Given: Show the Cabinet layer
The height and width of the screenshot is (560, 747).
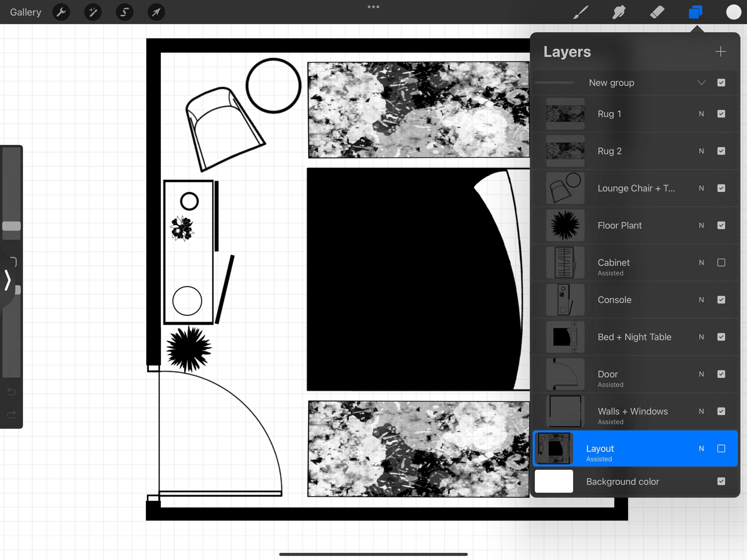Looking at the screenshot, I should coord(722,262).
